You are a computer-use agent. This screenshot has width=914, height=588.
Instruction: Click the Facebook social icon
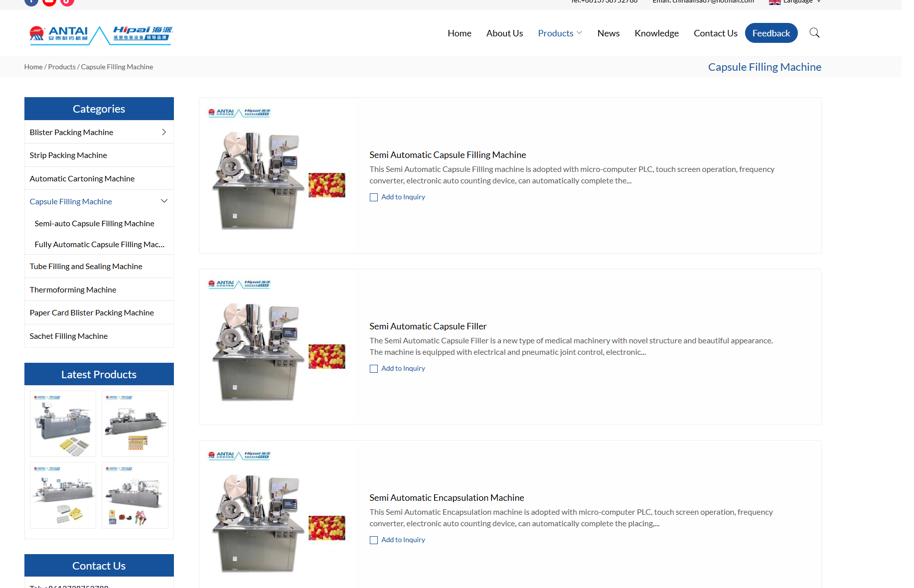pyautogui.click(x=31, y=1)
